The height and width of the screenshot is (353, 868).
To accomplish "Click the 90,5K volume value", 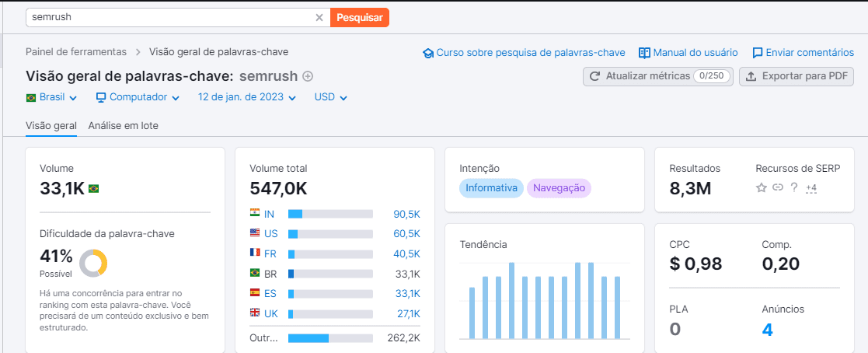I will [407, 214].
